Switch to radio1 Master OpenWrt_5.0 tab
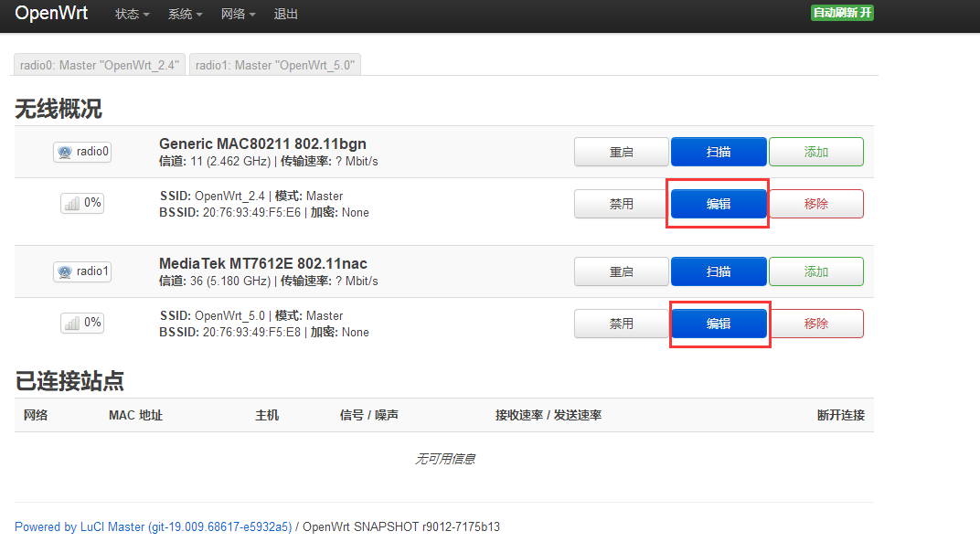Screen dimensions: 980x542 click(275, 65)
